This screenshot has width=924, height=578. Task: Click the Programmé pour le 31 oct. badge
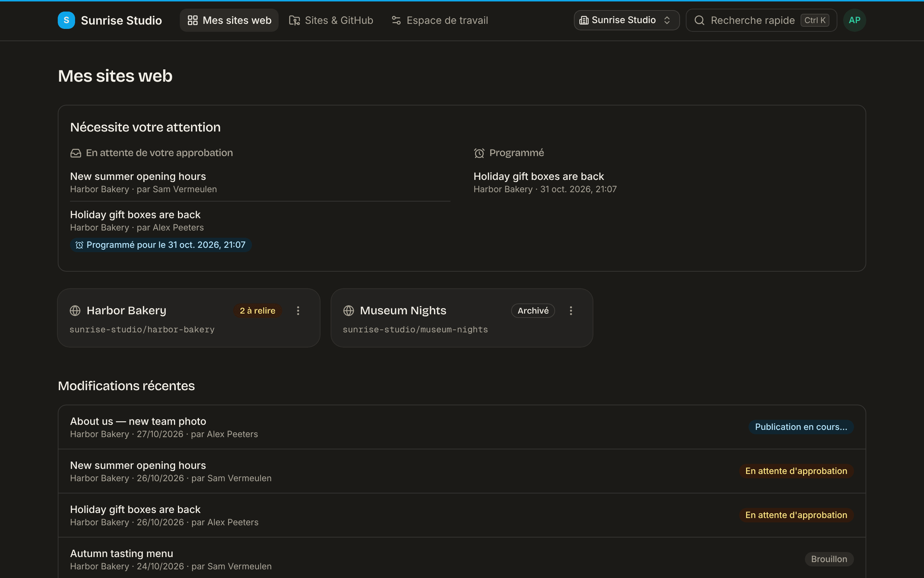(x=161, y=245)
